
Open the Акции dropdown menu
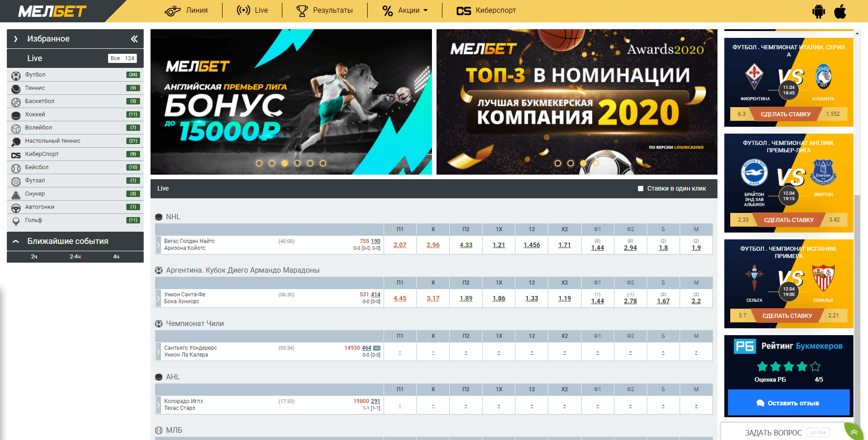pos(405,10)
